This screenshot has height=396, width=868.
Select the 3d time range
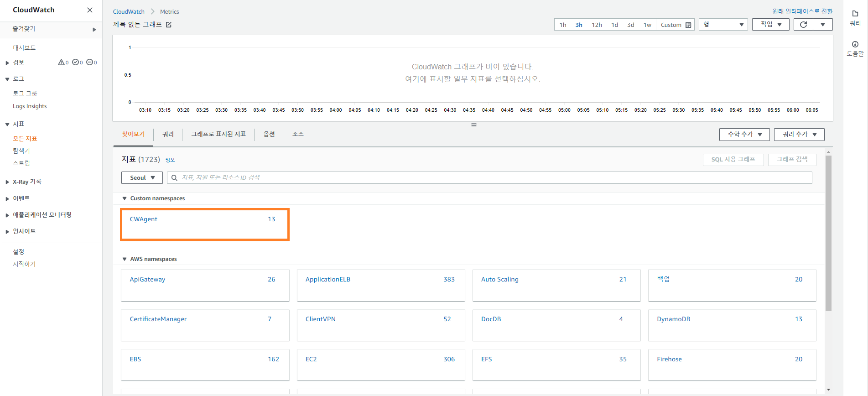(631, 25)
